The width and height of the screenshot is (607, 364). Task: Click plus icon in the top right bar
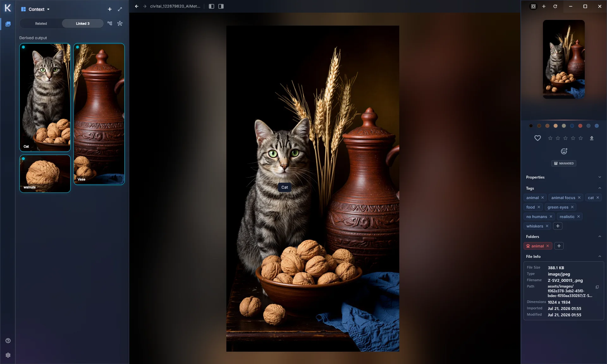(544, 6)
